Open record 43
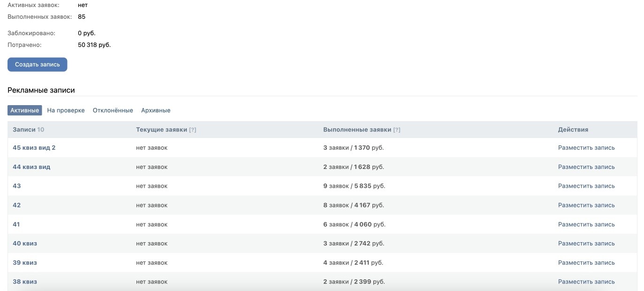644x291 pixels. point(17,186)
